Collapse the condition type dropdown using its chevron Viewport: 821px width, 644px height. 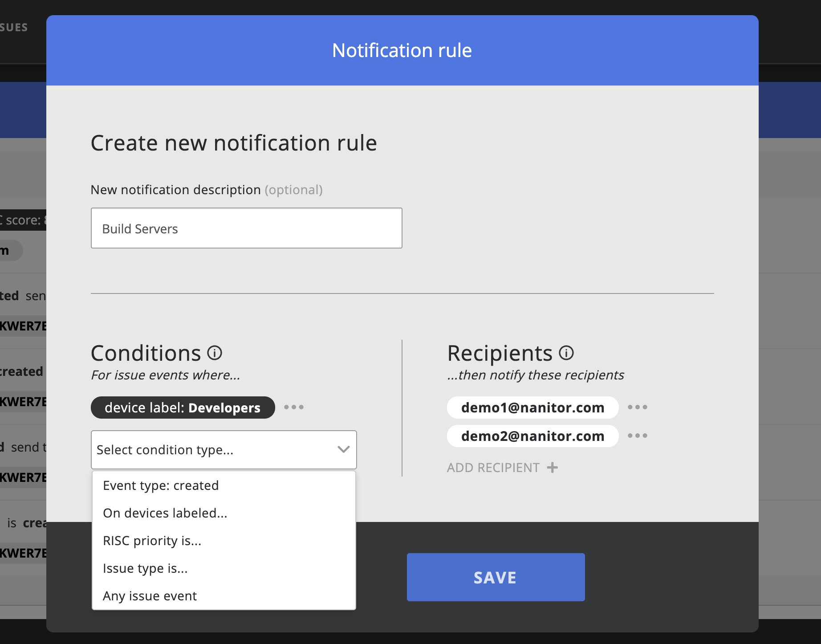pos(343,449)
